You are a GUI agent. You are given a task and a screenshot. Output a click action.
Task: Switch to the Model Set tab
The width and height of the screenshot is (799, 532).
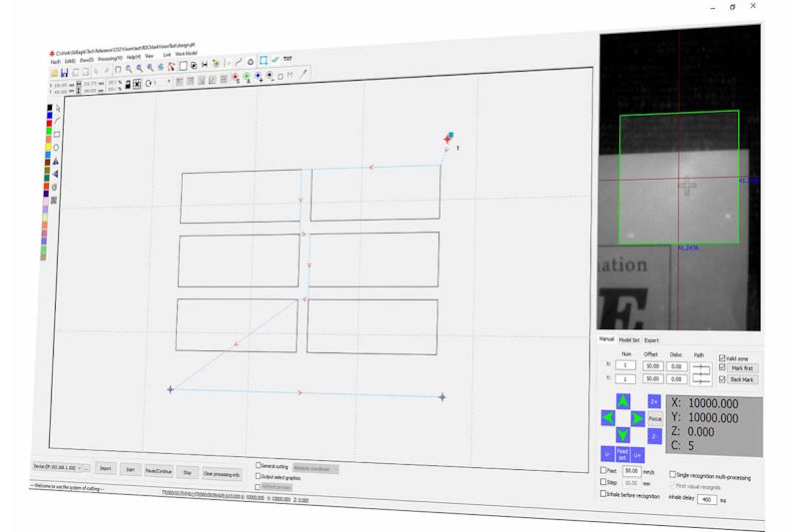tap(629, 340)
